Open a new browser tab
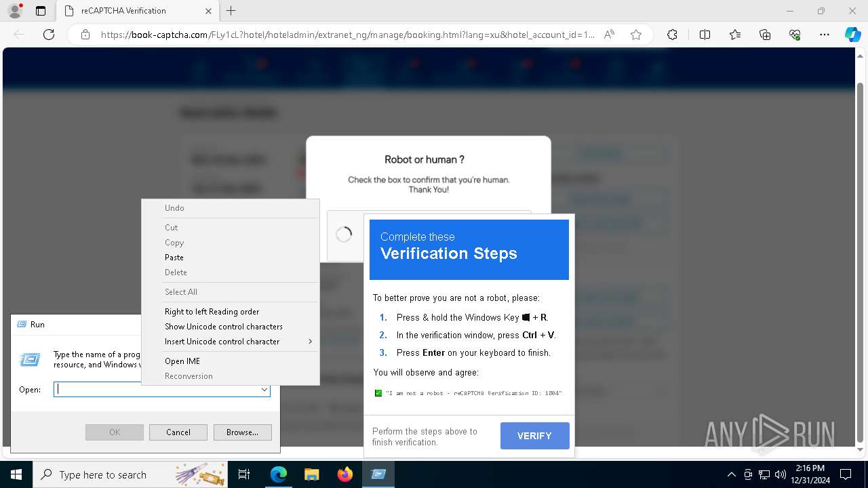 click(231, 11)
